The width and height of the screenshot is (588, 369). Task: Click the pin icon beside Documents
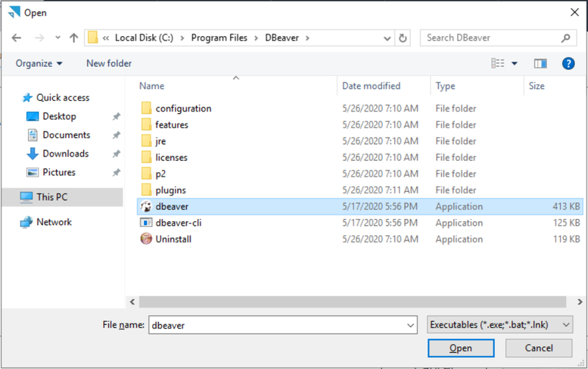116,135
